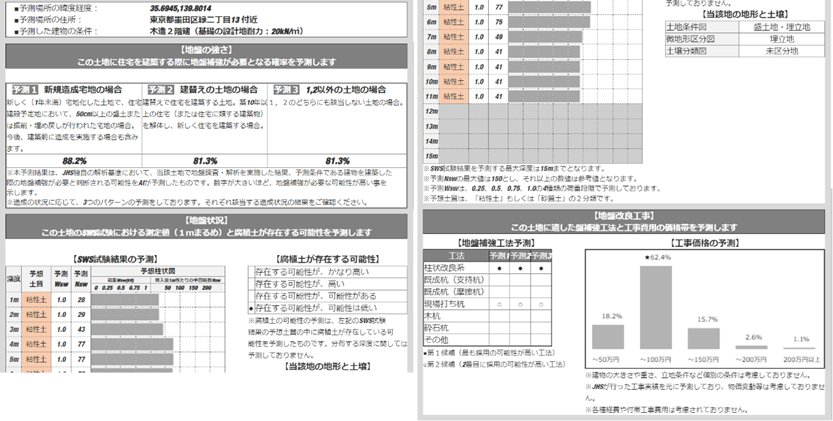Click the address 東京都墨田区緑二丁目13 付近
Image resolution: width=833 pixels, height=421 pixels.
pos(204,20)
